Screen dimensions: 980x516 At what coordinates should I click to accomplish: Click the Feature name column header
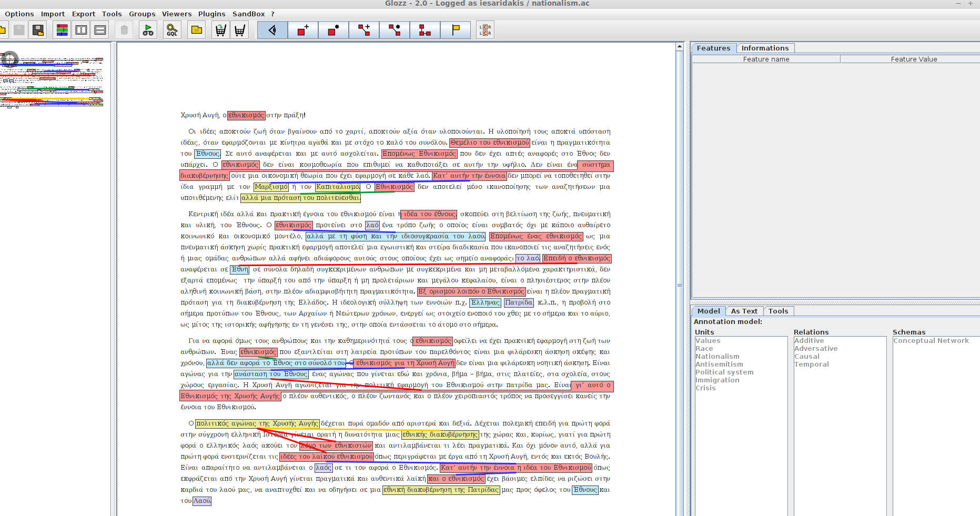coord(766,59)
